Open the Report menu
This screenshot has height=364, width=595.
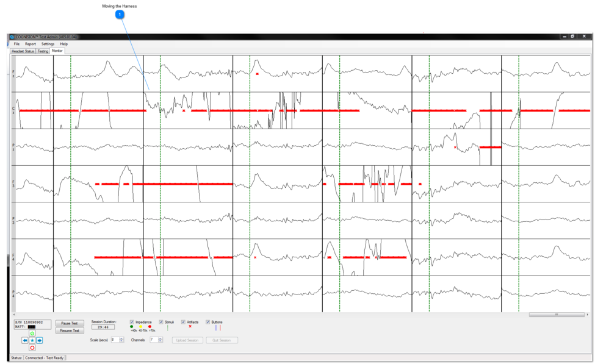(x=30, y=44)
